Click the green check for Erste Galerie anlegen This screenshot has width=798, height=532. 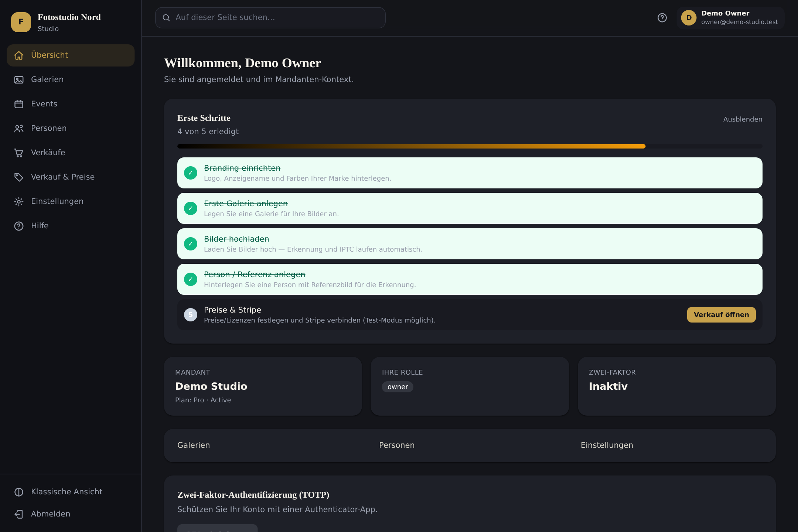[191, 208]
